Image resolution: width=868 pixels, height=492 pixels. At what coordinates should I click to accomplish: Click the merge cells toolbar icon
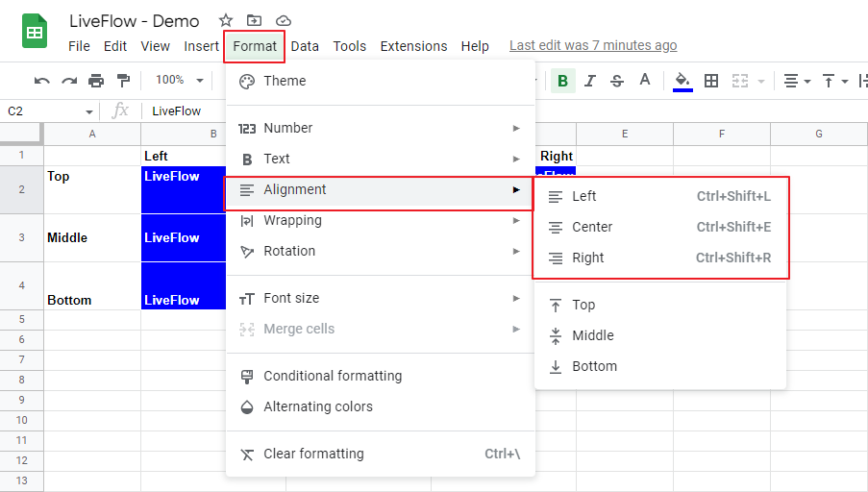(x=740, y=81)
